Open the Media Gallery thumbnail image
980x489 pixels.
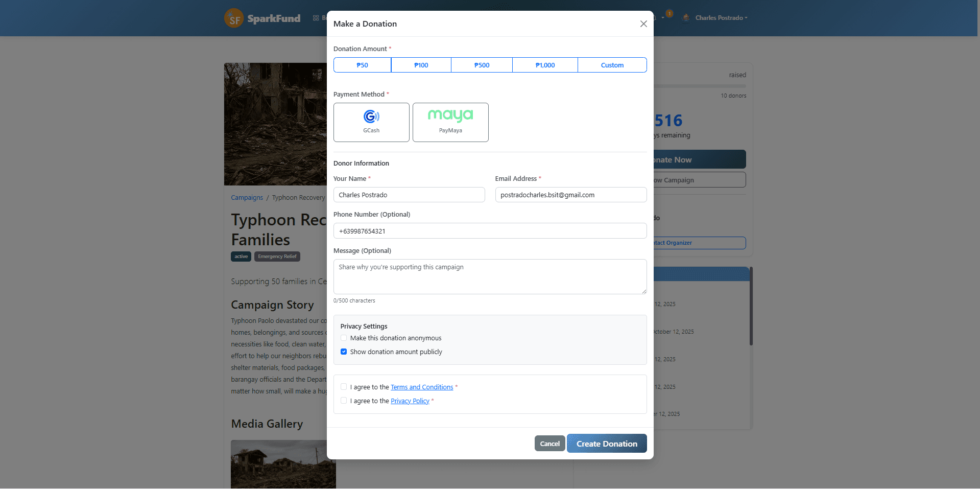tap(283, 464)
